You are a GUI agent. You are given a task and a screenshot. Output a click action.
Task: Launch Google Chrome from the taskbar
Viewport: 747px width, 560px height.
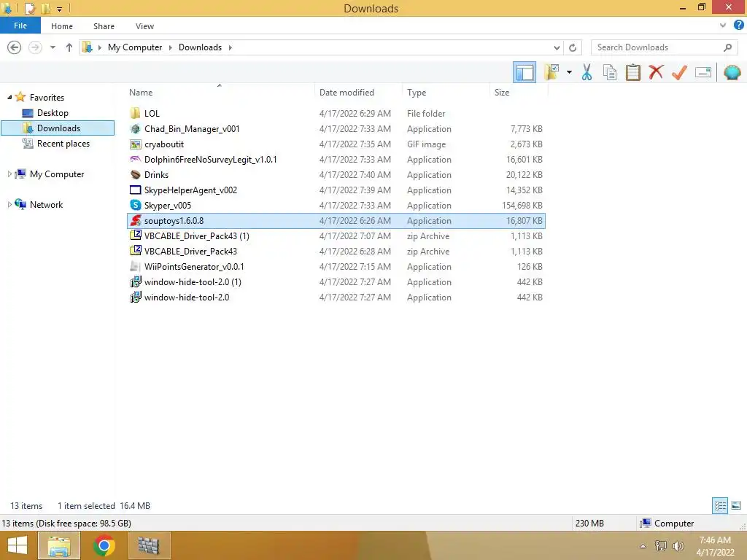(104, 545)
